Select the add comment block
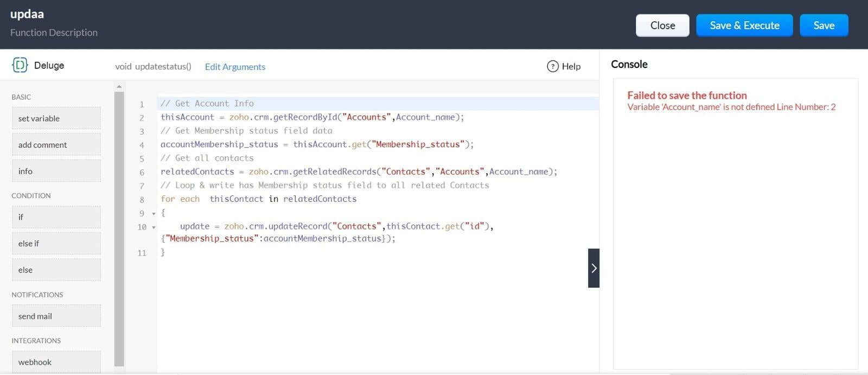 pyautogui.click(x=56, y=145)
